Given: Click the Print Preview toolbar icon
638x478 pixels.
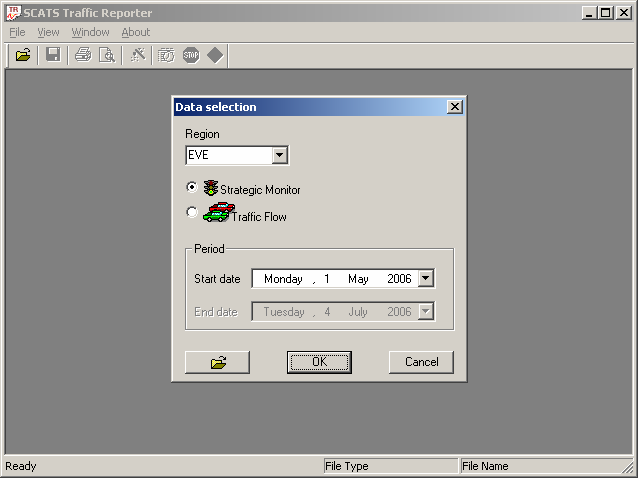Looking at the screenshot, I should (107, 55).
